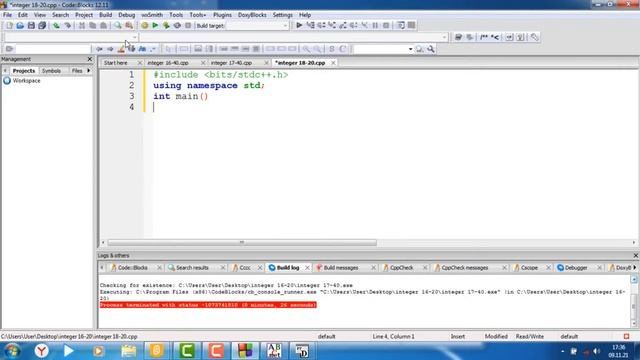Open the code completion scope dropdown
The image size is (640, 360).
tap(134, 37)
